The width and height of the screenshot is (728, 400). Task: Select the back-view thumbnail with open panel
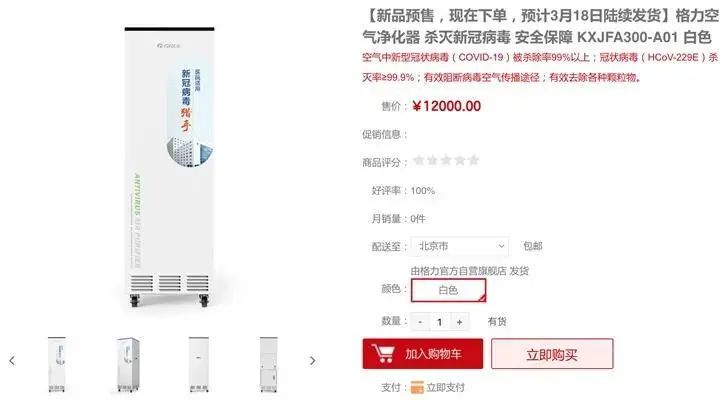tap(268, 364)
